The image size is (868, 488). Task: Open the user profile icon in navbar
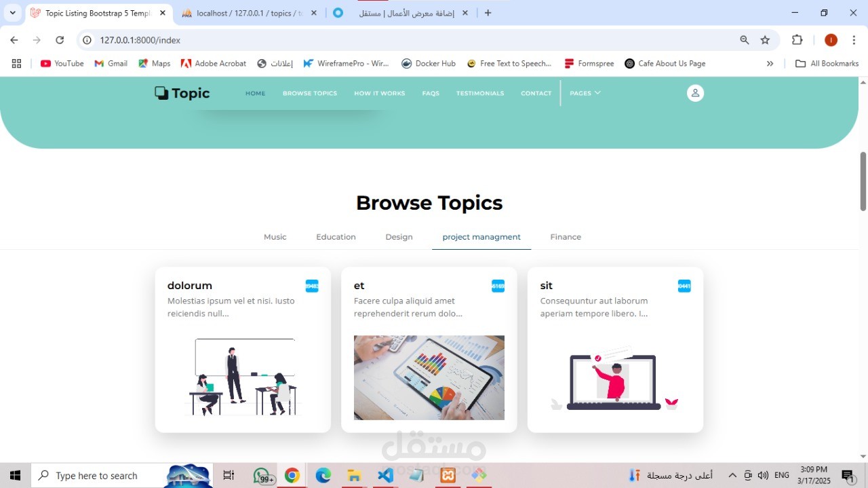(x=695, y=93)
